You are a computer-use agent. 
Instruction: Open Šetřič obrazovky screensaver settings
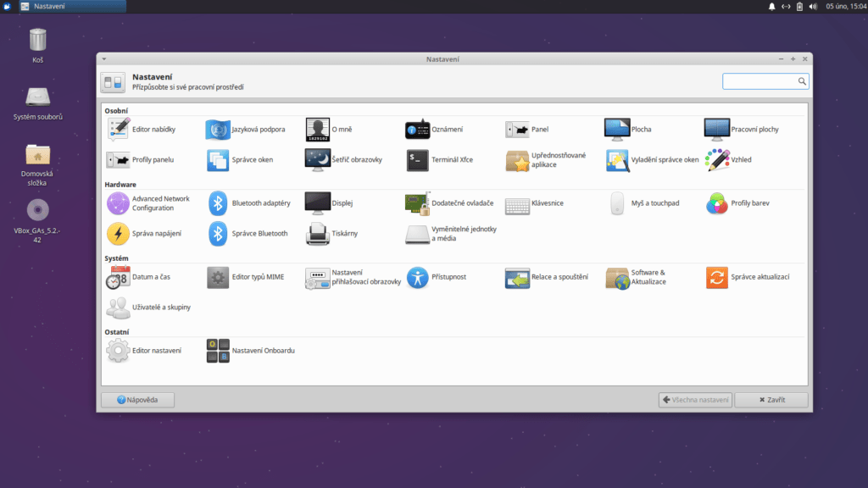coord(343,160)
